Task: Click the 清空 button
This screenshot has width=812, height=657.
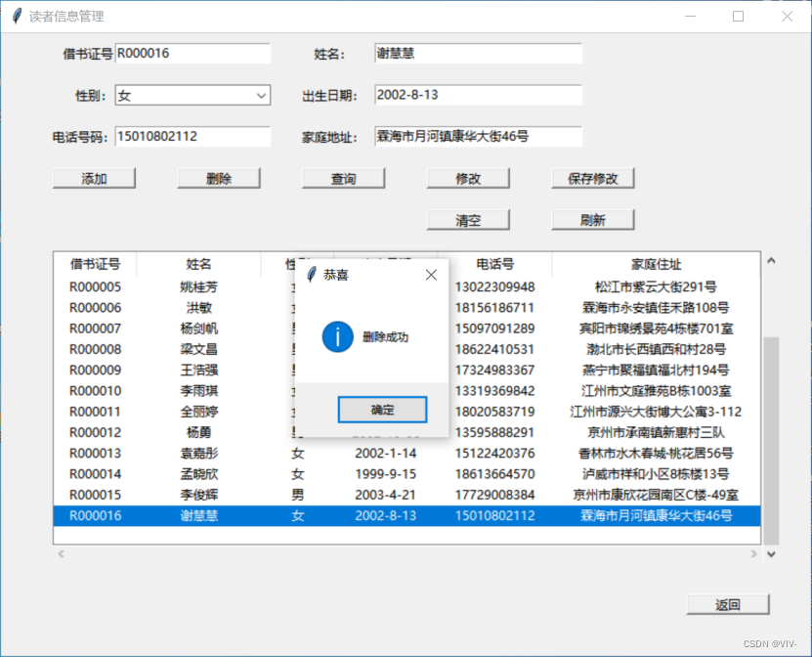Action: click(x=468, y=220)
